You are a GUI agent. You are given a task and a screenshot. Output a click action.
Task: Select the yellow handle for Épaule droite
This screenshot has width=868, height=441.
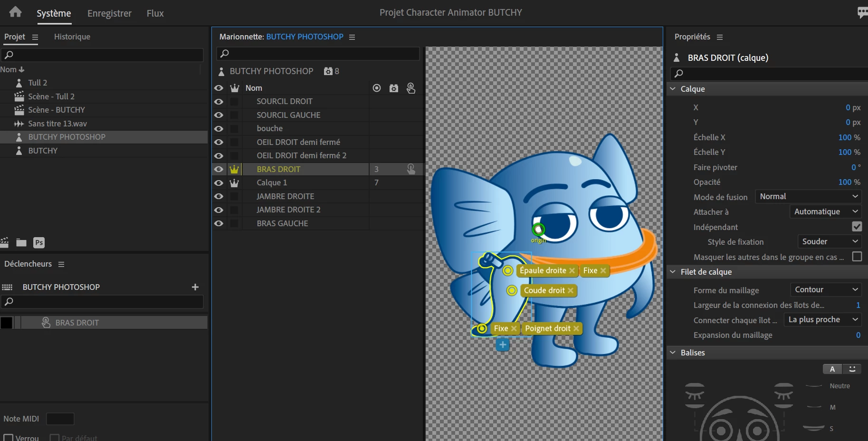click(508, 270)
